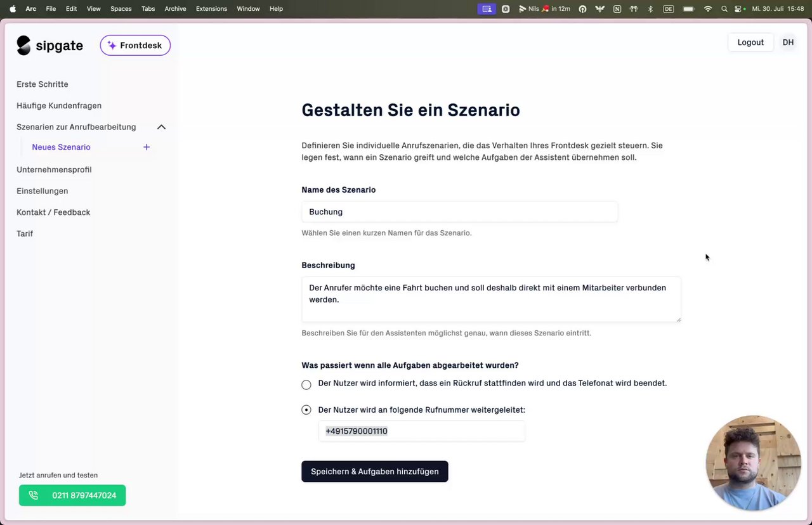Viewport: 812px width, 525px height.
Task: Click the Logout button
Action: click(750, 42)
